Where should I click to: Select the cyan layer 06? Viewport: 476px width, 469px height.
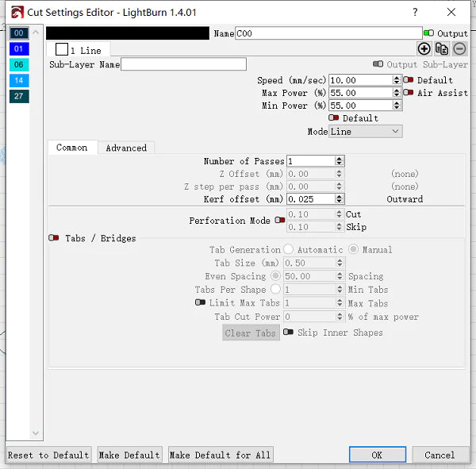click(19, 65)
